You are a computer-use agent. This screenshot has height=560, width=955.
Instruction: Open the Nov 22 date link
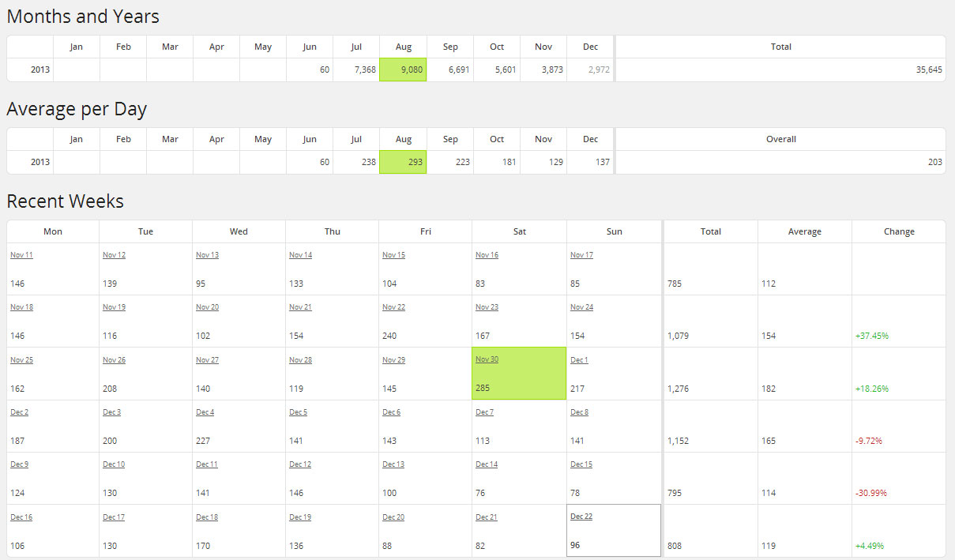click(x=393, y=307)
